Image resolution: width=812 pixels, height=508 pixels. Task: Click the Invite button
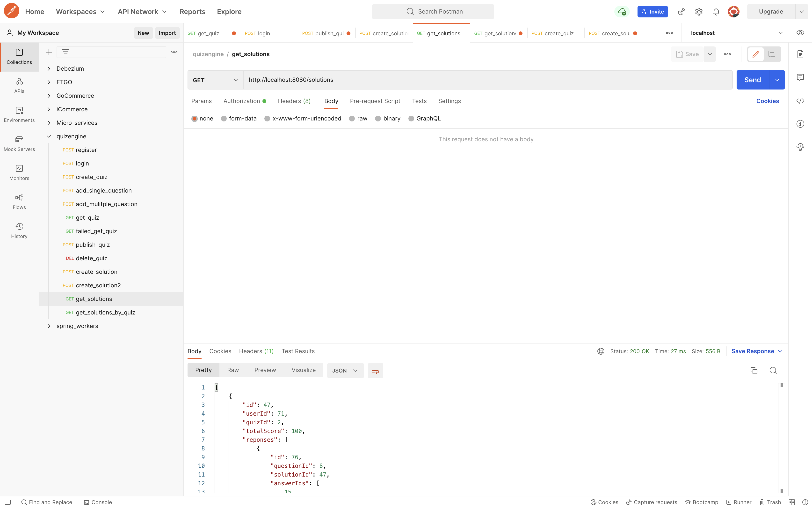coord(652,11)
